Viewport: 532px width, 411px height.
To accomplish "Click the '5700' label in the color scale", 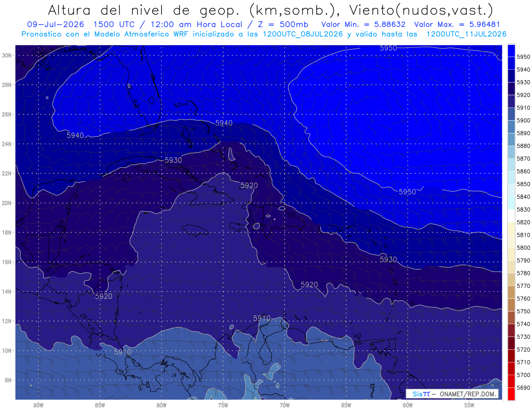I will [524, 375].
